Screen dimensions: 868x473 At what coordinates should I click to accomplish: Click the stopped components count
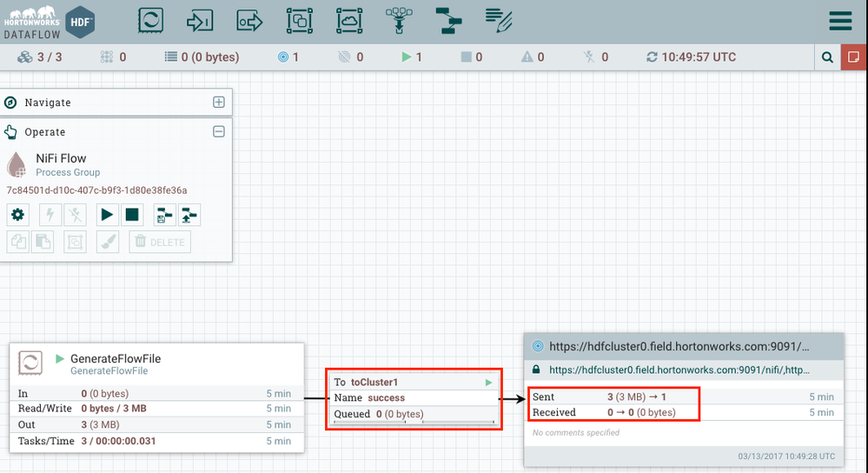(x=472, y=57)
